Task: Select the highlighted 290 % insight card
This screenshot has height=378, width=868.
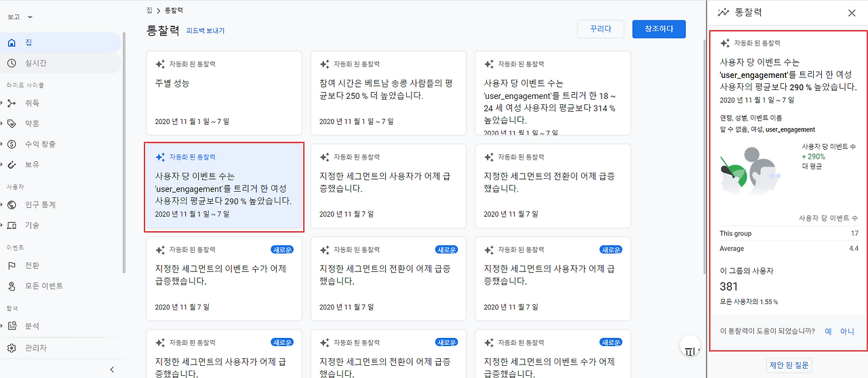Action: 224,188
